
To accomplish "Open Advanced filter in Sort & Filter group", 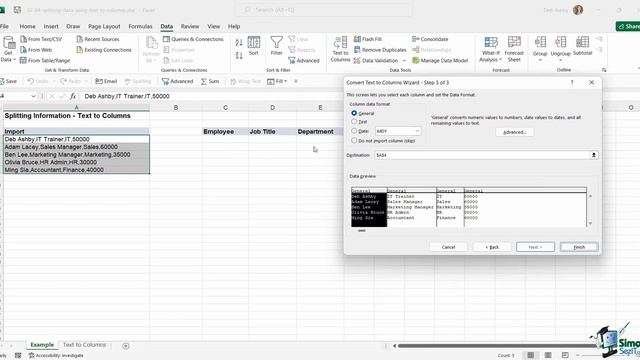I will [304, 60].
